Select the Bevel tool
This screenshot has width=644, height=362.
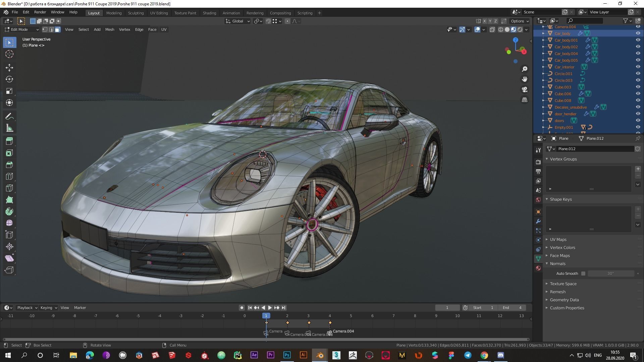pos(9,165)
